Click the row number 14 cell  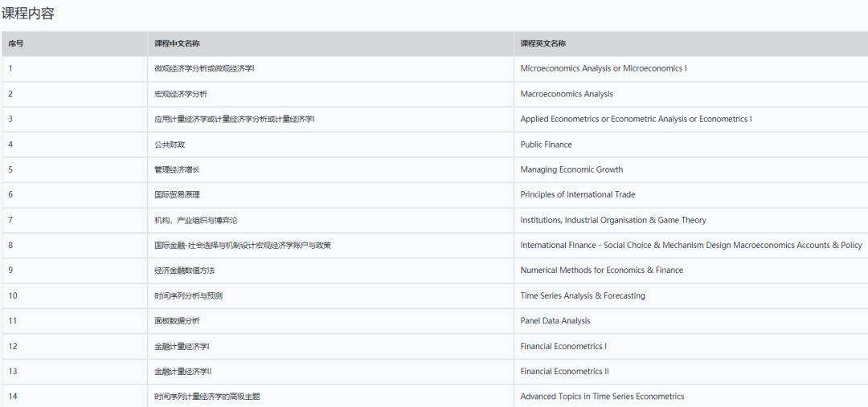pyautogui.click(x=13, y=396)
